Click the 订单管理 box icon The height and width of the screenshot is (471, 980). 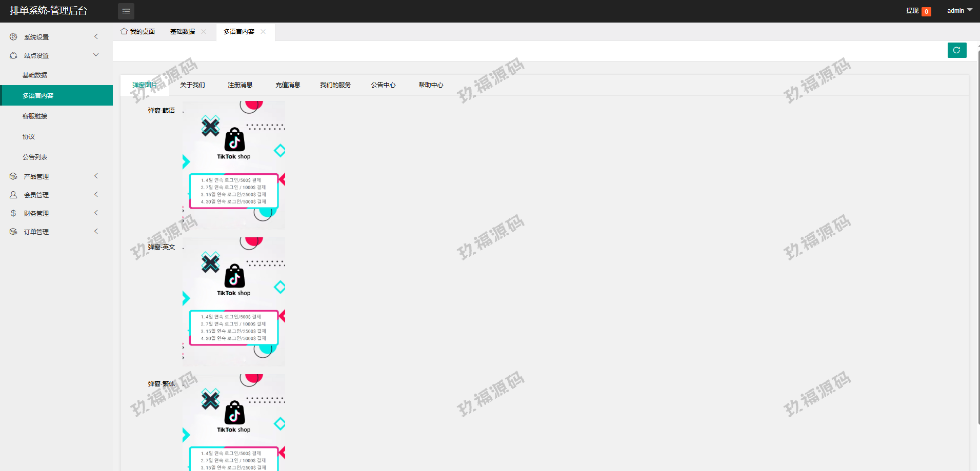pos(13,232)
